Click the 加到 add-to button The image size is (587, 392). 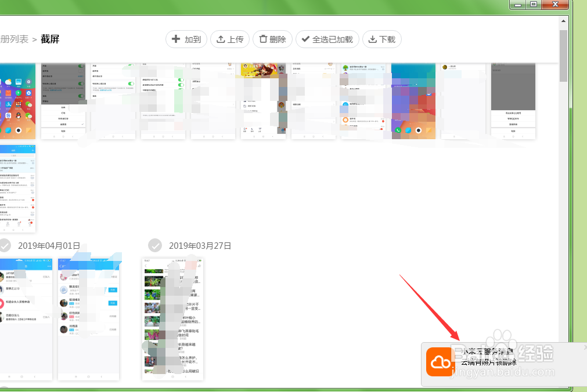click(x=186, y=39)
